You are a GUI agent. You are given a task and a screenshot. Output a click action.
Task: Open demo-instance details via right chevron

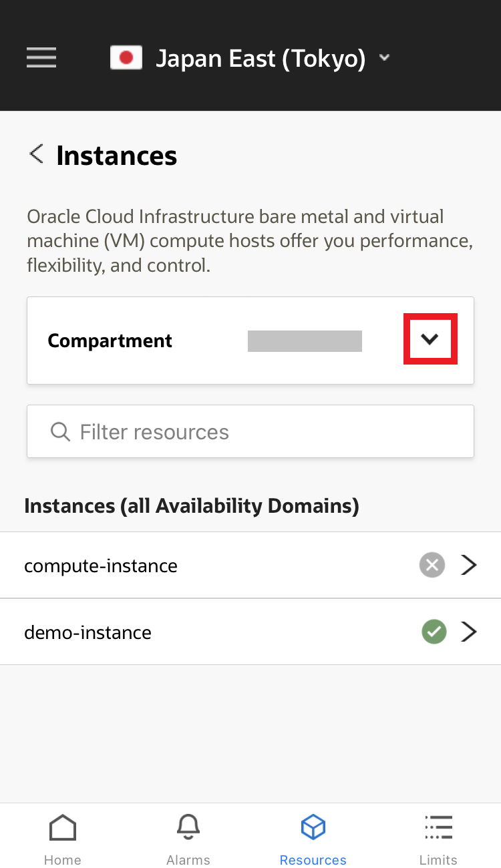(470, 632)
